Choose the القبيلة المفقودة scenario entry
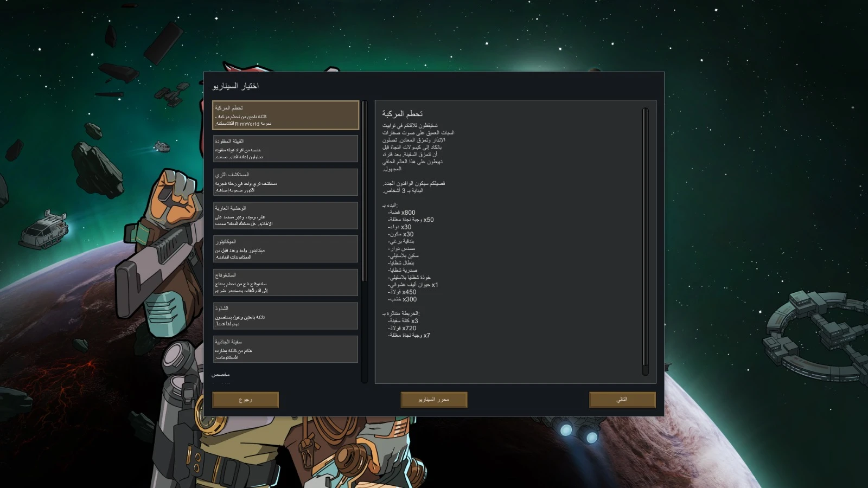 click(x=285, y=149)
